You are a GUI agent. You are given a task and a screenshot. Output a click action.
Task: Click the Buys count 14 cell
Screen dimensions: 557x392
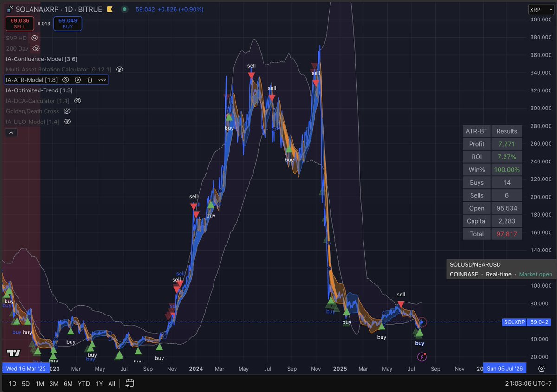(x=506, y=182)
